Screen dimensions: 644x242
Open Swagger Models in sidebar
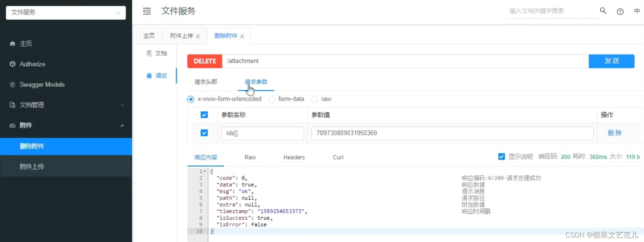tap(66, 84)
